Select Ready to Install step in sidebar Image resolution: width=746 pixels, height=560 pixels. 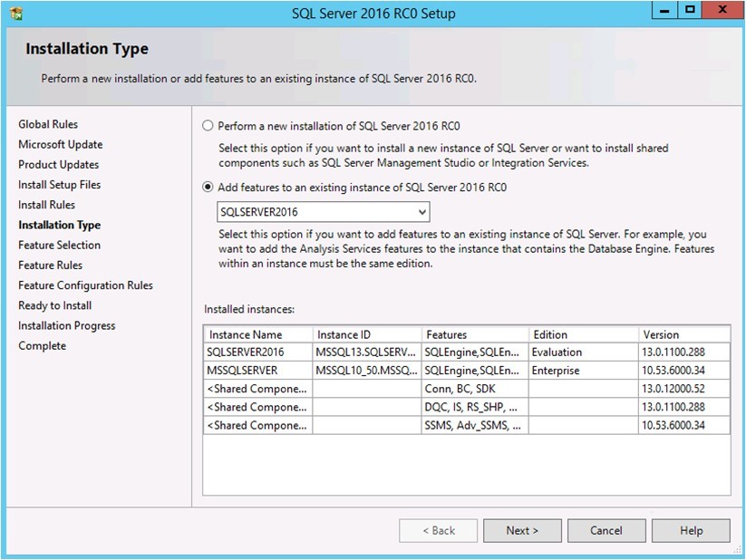pos(55,305)
